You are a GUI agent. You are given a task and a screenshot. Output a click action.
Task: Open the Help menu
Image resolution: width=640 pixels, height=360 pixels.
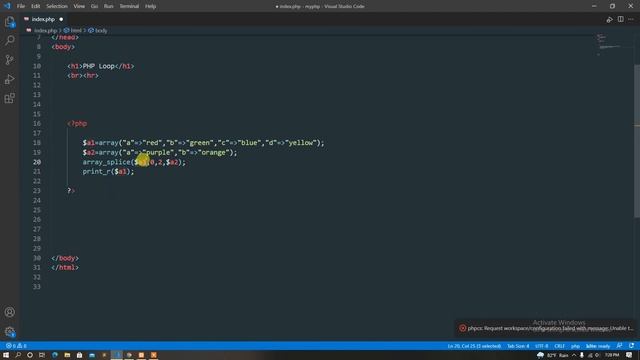tap(151, 6)
